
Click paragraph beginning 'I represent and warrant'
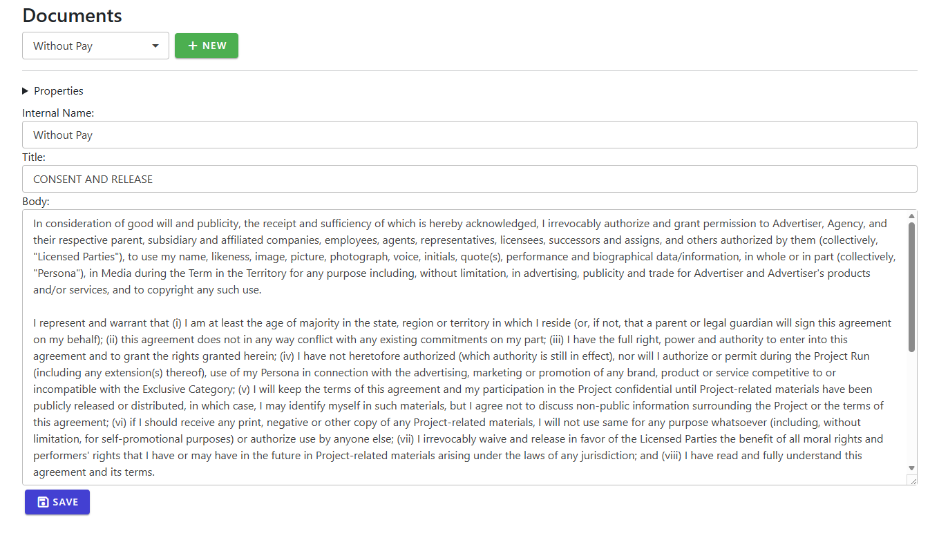[464, 398]
